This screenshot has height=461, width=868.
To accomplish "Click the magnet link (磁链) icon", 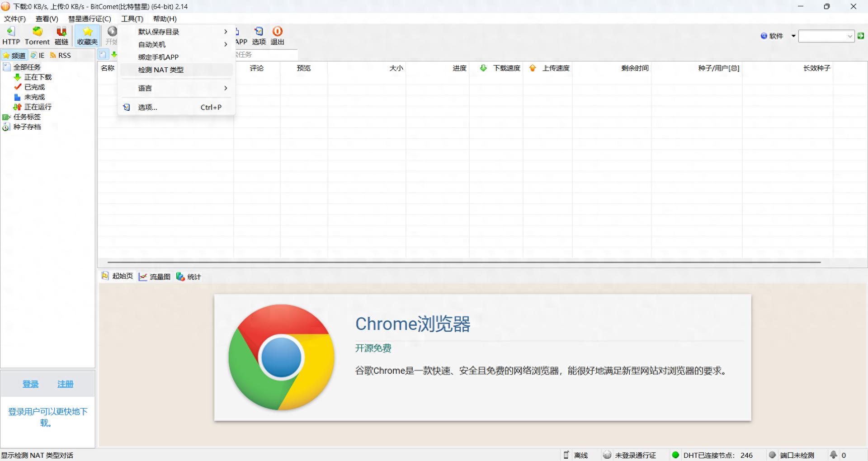I will (61, 36).
